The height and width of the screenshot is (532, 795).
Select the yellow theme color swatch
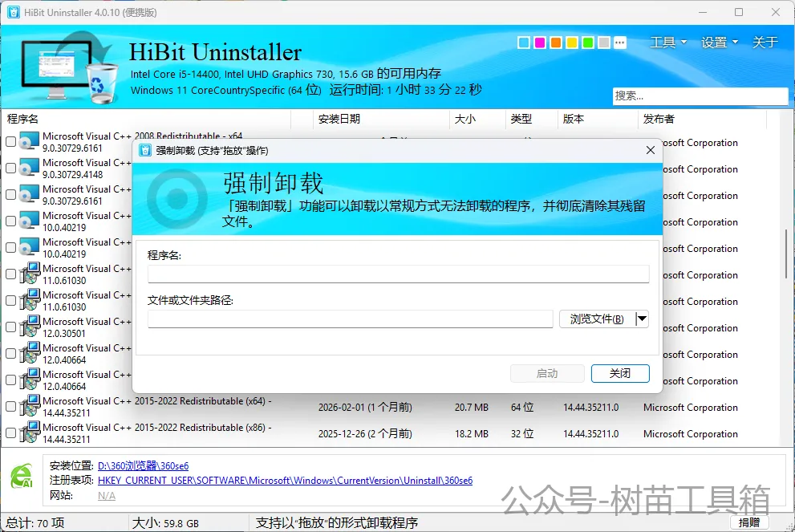(x=572, y=43)
